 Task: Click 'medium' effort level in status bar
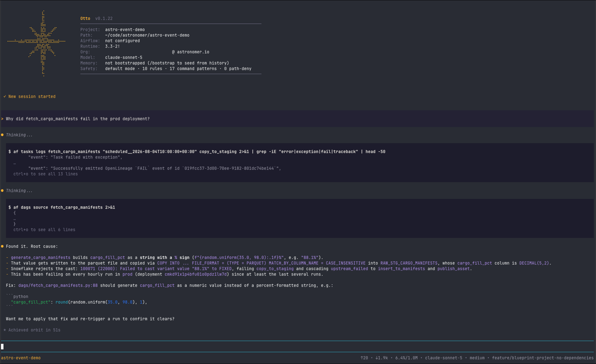pyautogui.click(x=477, y=358)
